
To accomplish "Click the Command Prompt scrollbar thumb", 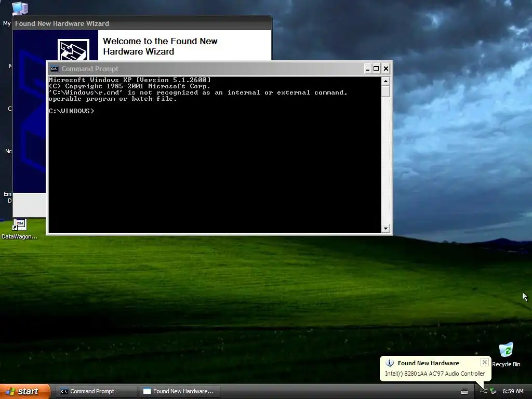I will click(385, 91).
